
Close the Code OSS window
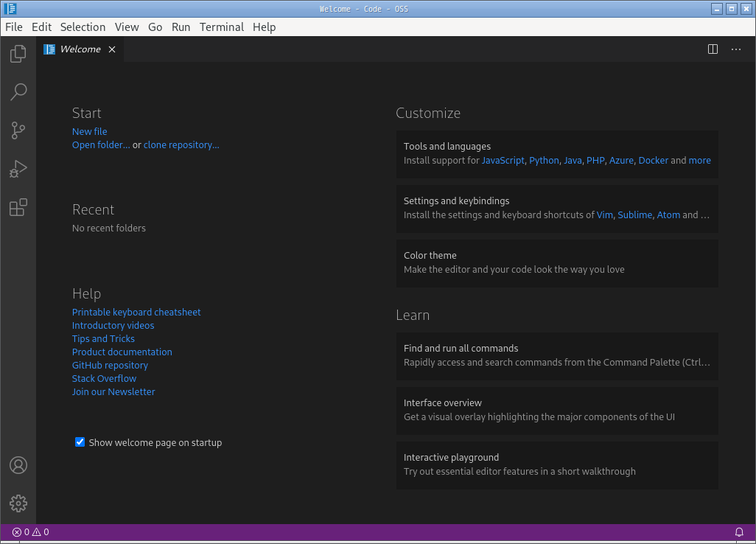[746, 9]
